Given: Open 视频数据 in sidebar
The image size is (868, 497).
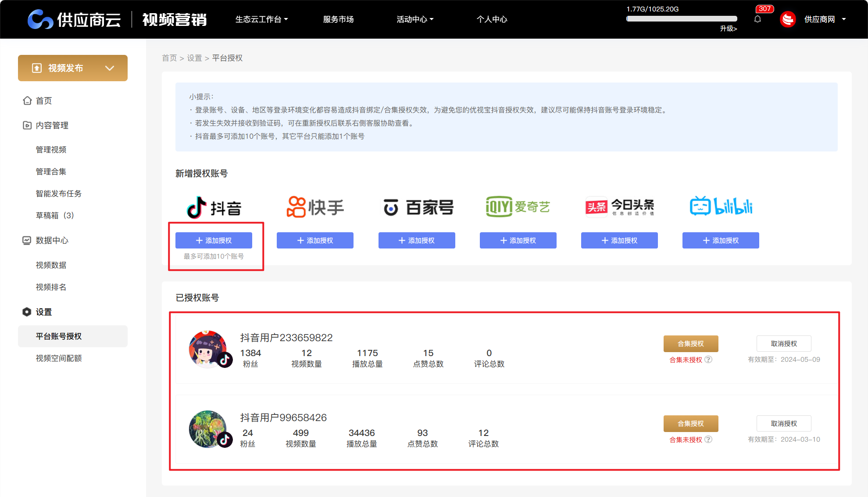Looking at the screenshot, I should [51, 265].
